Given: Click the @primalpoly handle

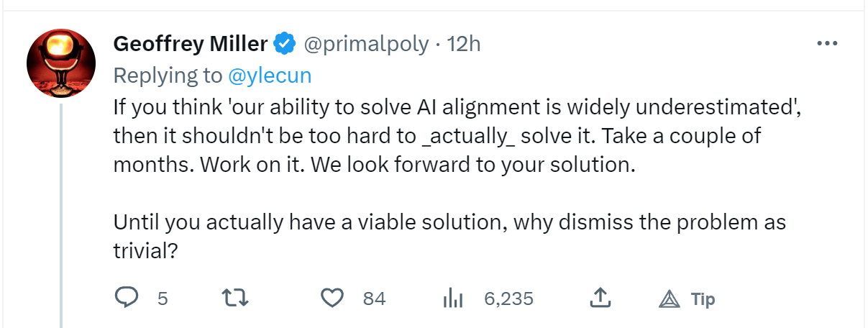Looking at the screenshot, I should 366,44.
